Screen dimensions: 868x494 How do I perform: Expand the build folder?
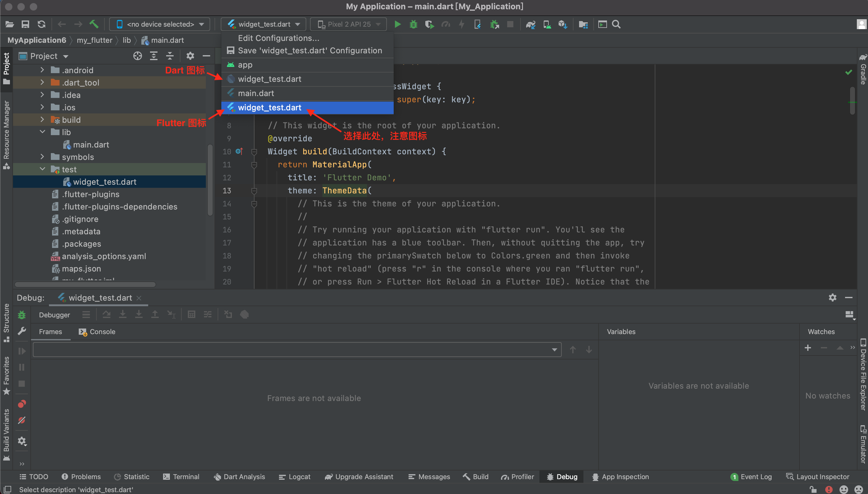point(42,119)
